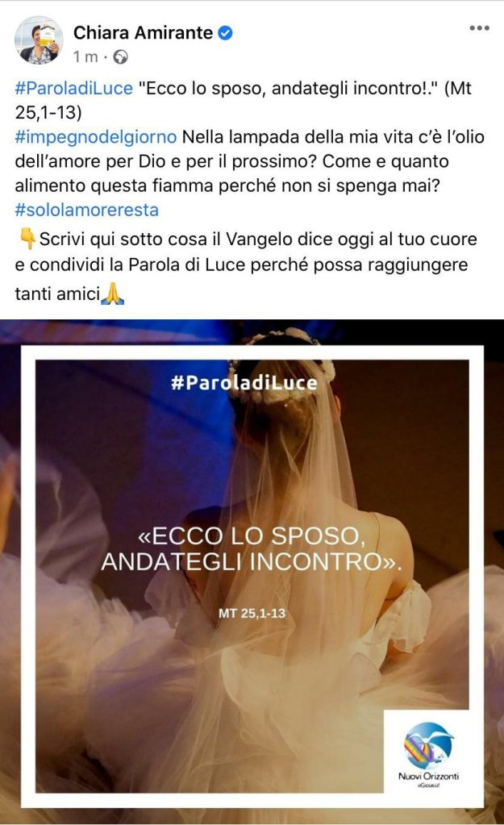Screen dimensions: 504x825
Task: Click the pointing-down finger emoji
Action: point(27,240)
